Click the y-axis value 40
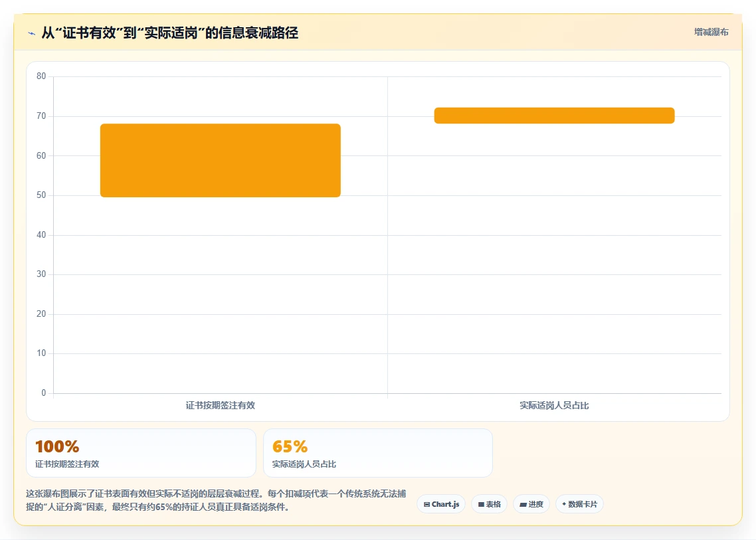 pyautogui.click(x=41, y=235)
